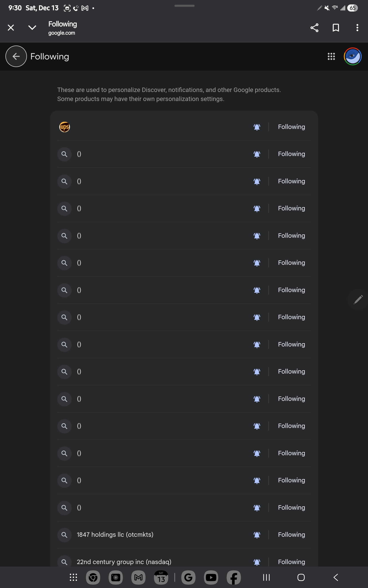Screen dimensions: 368x588
Task: Go back using the circled arrow
Action: [16, 56]
